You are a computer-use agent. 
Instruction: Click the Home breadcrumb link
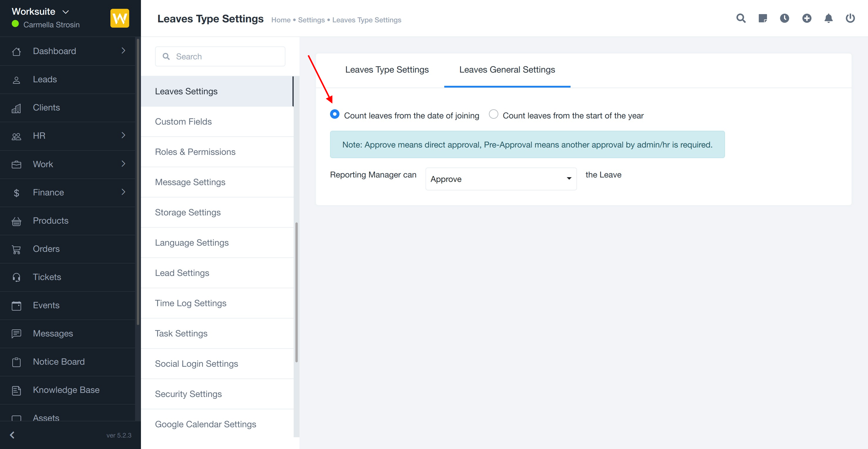281,20
